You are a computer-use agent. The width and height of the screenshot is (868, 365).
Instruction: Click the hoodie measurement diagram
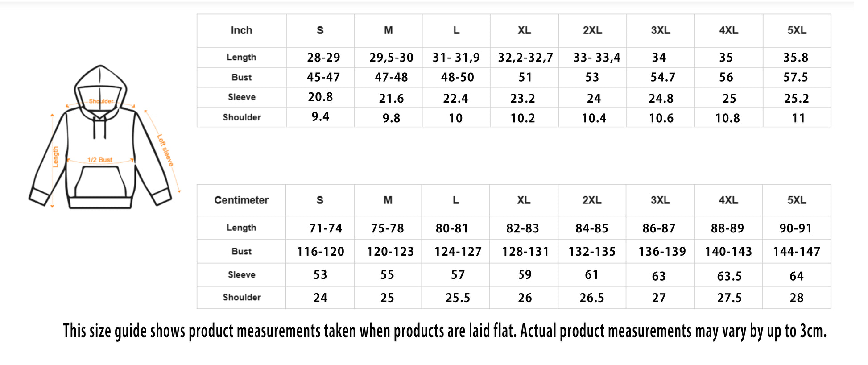pos(100,138)
